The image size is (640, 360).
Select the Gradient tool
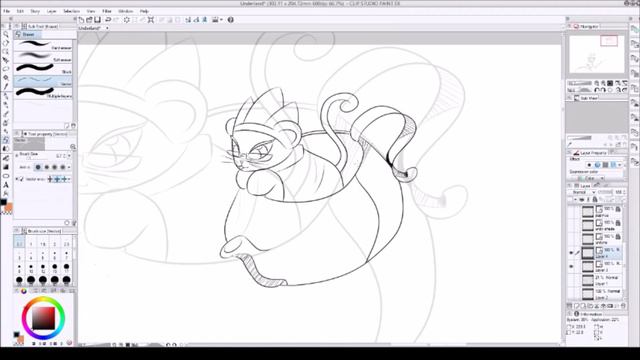coord(6,167)
